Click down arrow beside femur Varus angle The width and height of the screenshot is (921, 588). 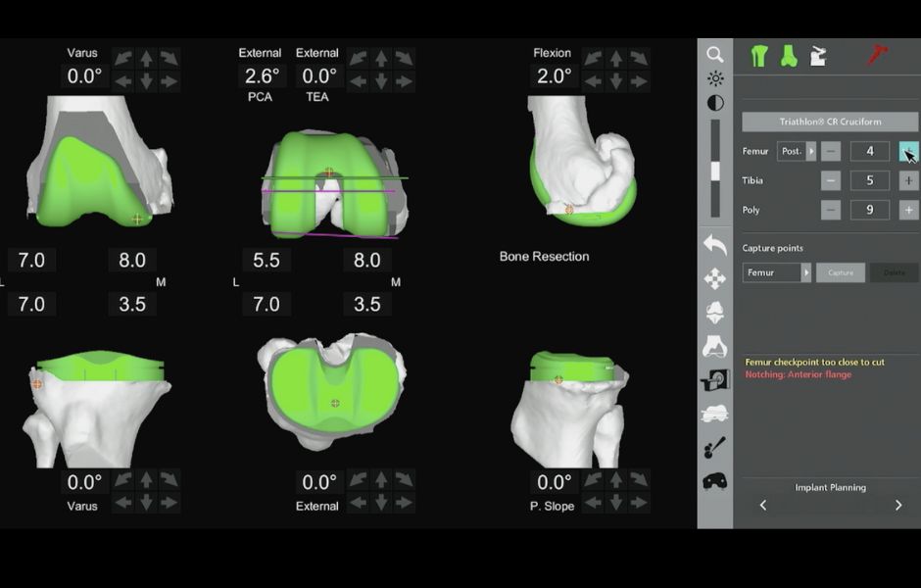pos(146,81)
